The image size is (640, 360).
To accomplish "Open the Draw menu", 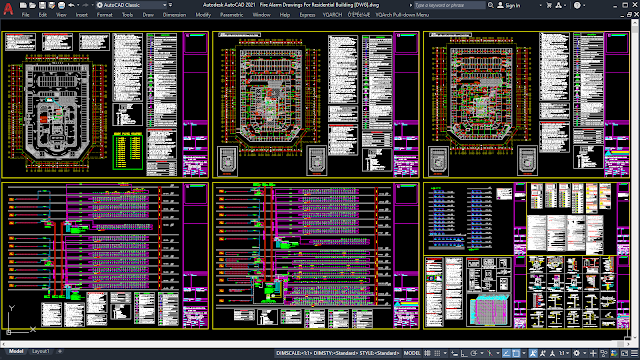I will coord(148,15).
